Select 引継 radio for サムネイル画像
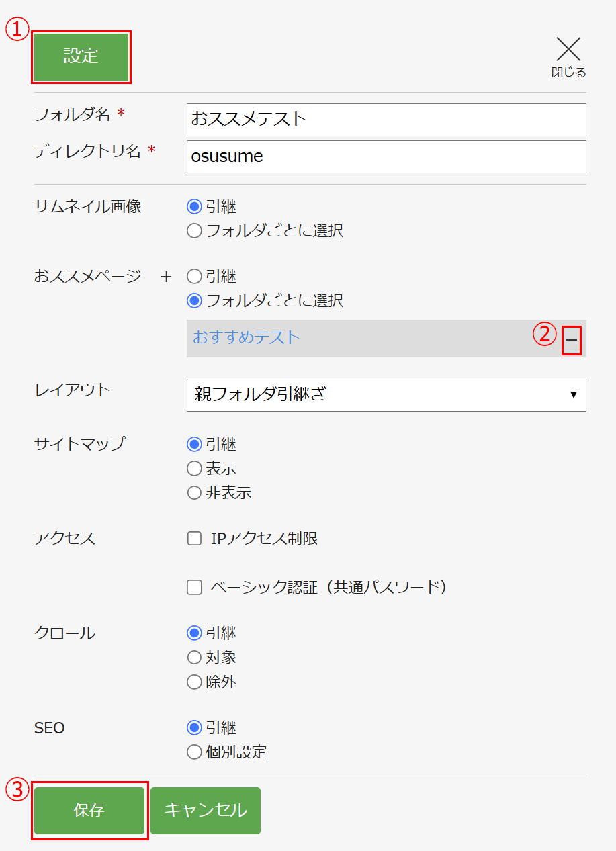This screenshot has height=851, width=616. tap(194, 207)
